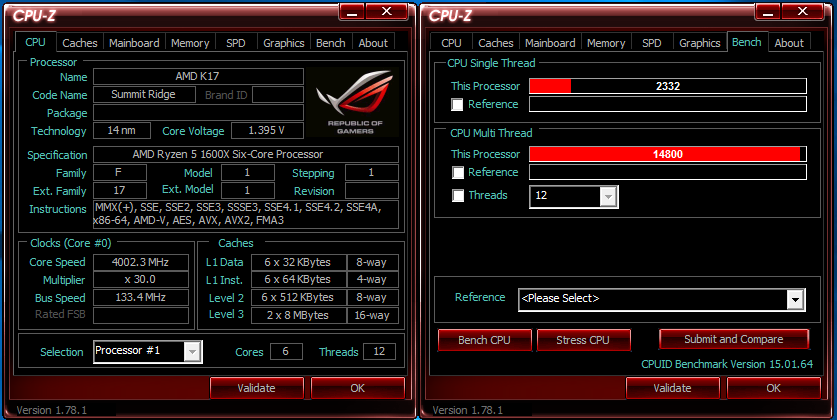The height and width of the screenshot is (420, 837).
Task: Click the Core Speed 4002.3 MHz value
Action: pos(141,262)
